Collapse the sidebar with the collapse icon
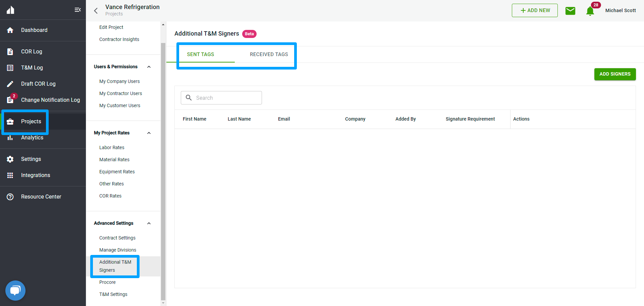644x306 pixels. coord(77,10)
